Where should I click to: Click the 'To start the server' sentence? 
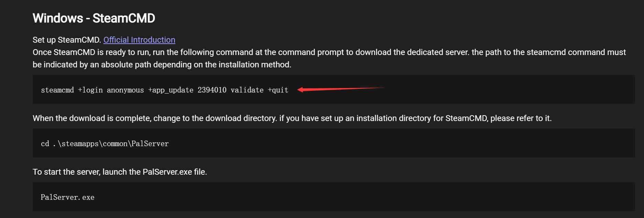(120, 172)
